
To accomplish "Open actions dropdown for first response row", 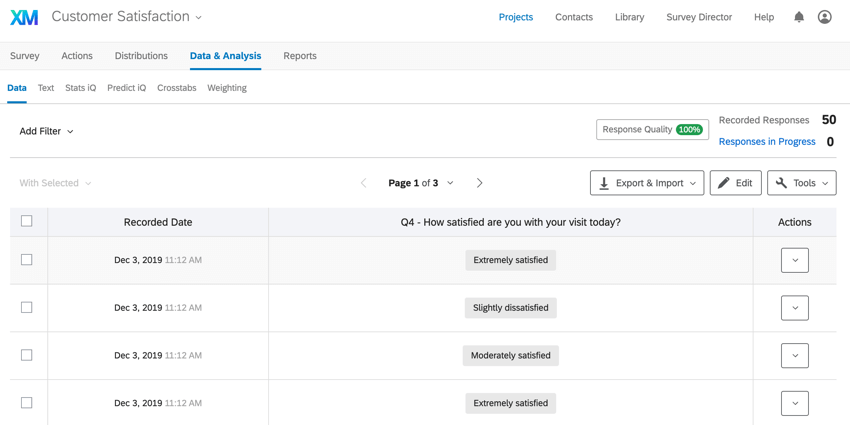I will (795, 260).
